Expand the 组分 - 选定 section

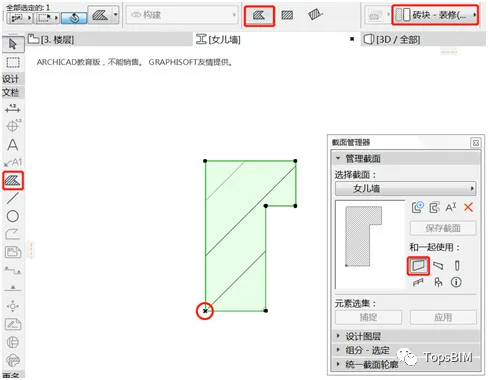coord(406,350)
